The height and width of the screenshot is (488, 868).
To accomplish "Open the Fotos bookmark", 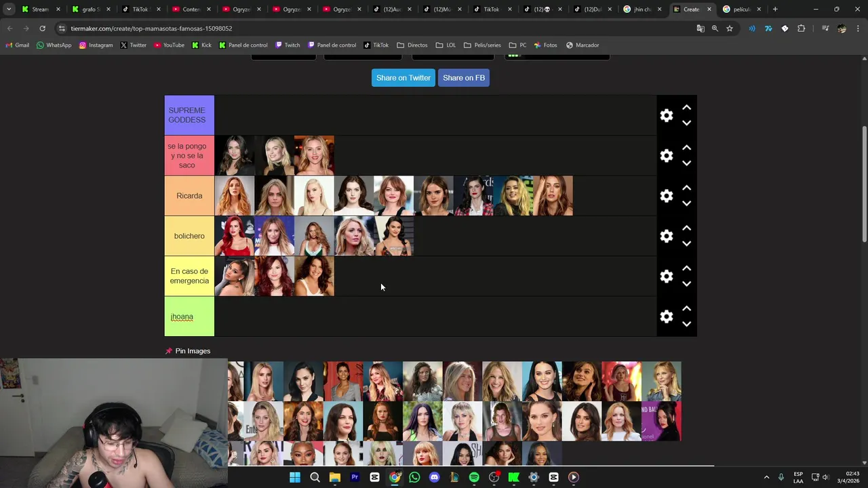I will point(545,45).
